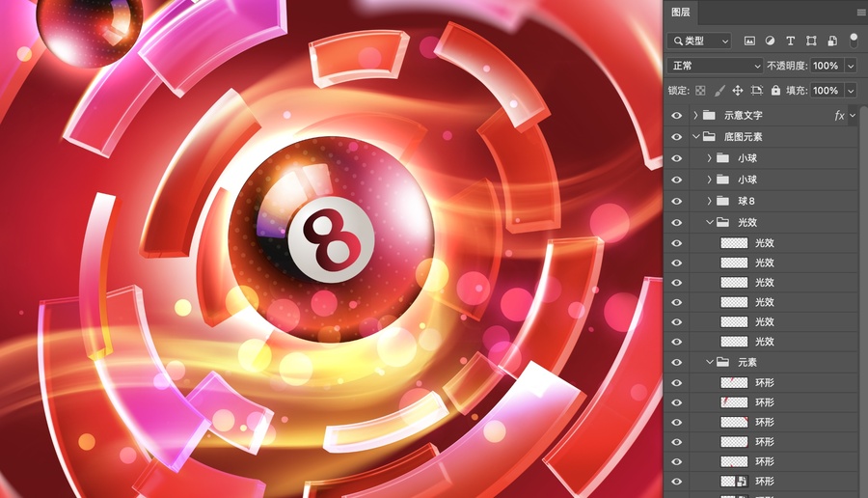Open the 填充 fill slider arrow

852,91
